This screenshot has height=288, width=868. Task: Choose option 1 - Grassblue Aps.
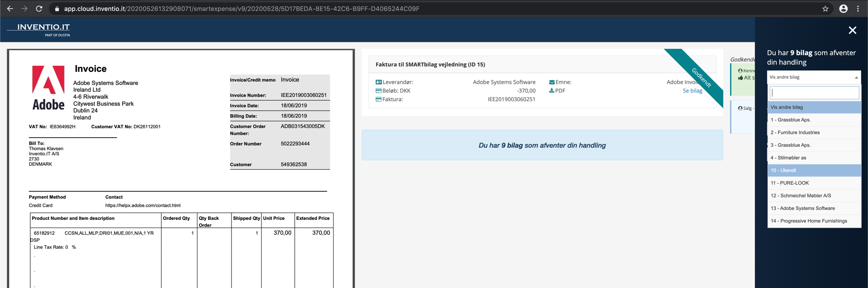click(814, 120)
